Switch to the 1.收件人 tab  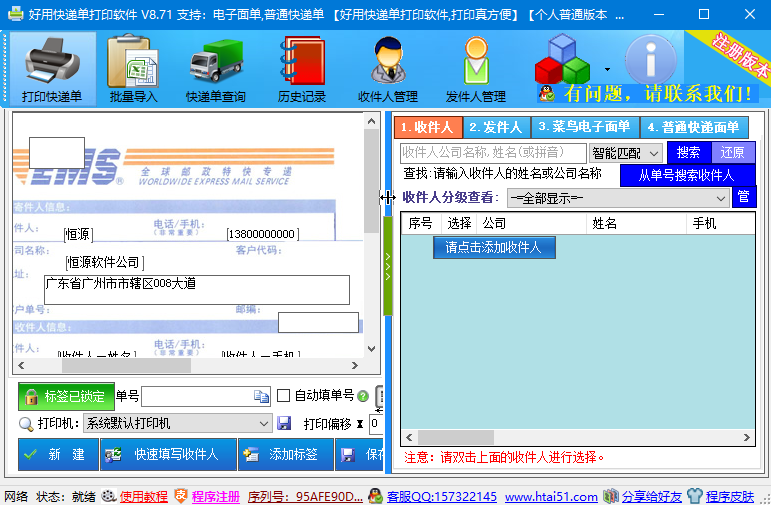pos(428,127)
